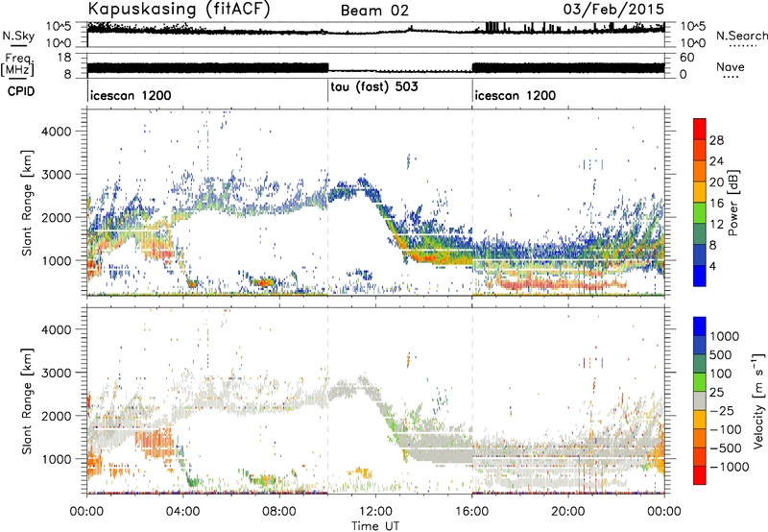This screenshot has height=532, width=768.
Task: Click the blue top of velocity colorbar
Action: 700,326
